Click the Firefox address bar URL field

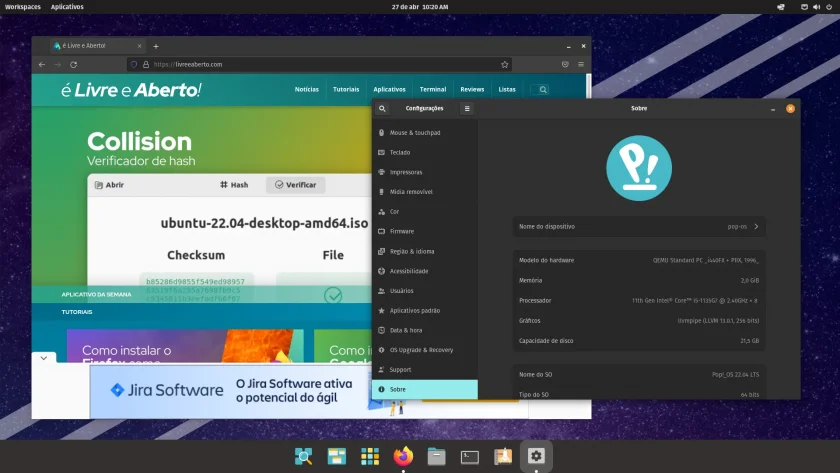click(321, 64)
